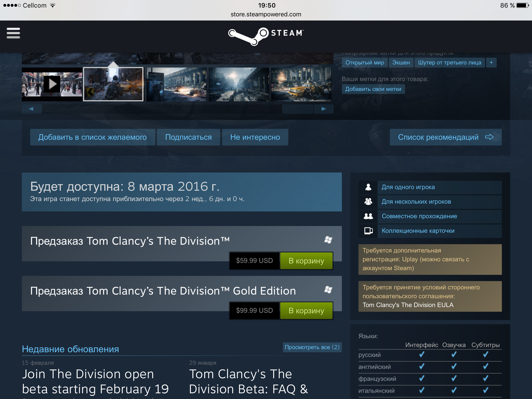Click the Russian voice-over checkmark
Image resolution: width=532 pixels, height=399 pixels.
454,355
